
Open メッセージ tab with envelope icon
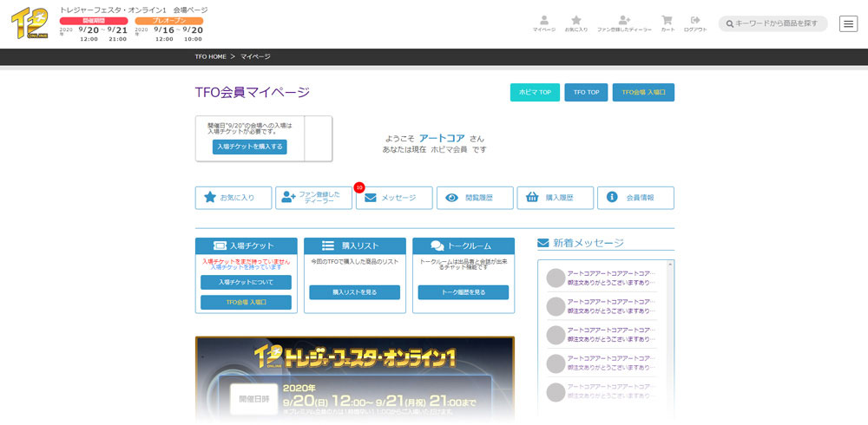point(394,198)
